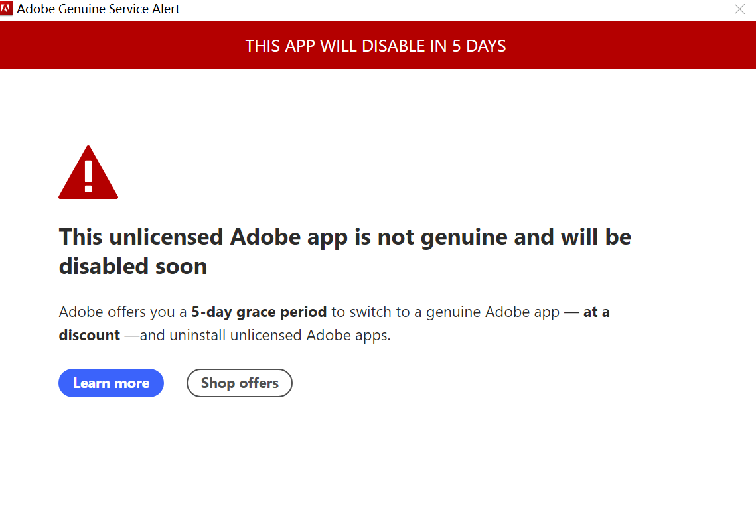Click the Adobe logo icon in title bar
The height and width of the screenshot is (532, 756).
point(6,9)
